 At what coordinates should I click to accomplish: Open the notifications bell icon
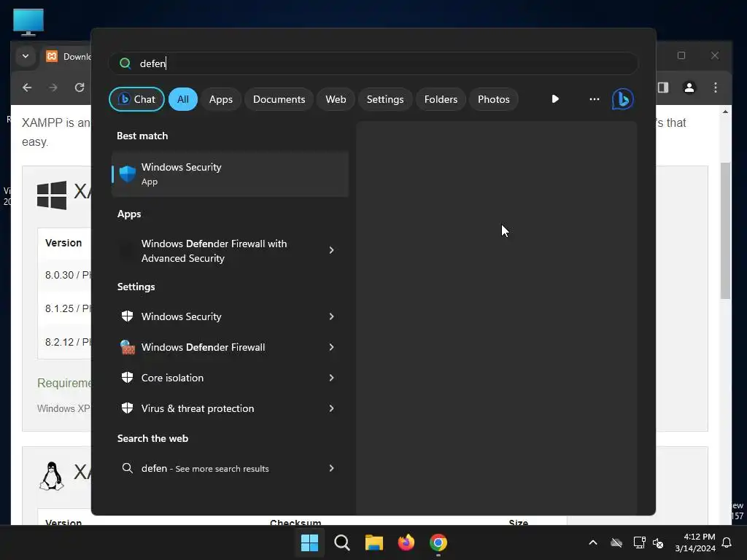tap(727, 542)
